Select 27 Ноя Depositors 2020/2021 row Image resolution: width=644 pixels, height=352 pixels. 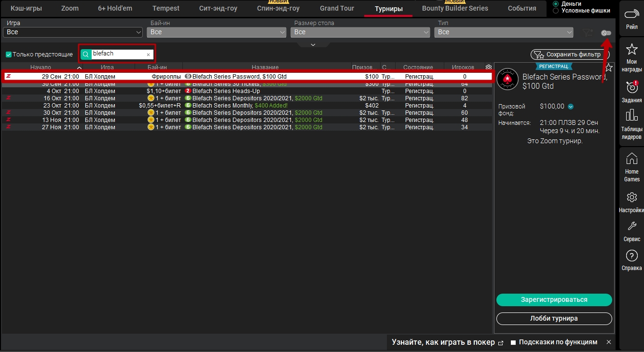click(247, 127)
